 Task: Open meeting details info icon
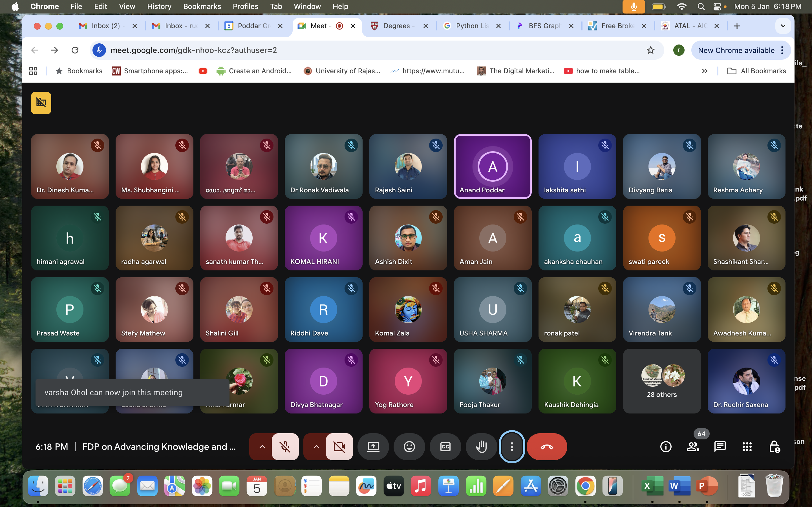tap(666, 447)
